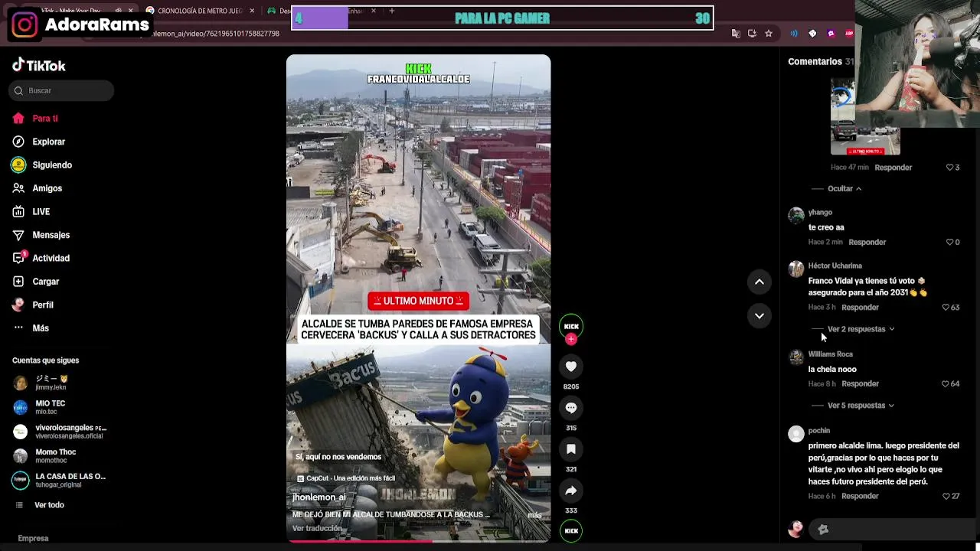Click the comment input emoji icon

[823, 530]
